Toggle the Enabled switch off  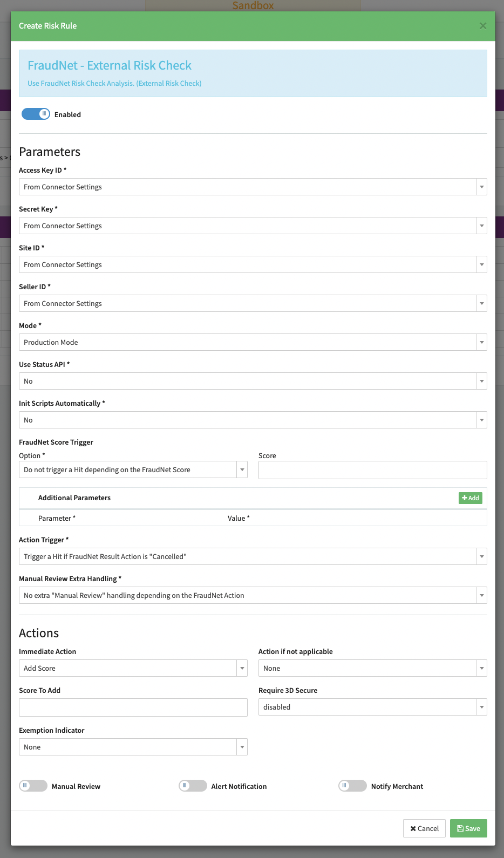(x=36, y=114)
